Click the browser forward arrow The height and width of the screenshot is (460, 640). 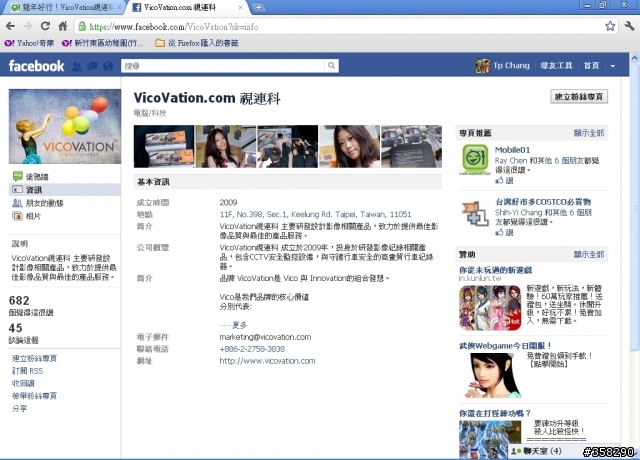pyautogui.click(x=28, y=27)
